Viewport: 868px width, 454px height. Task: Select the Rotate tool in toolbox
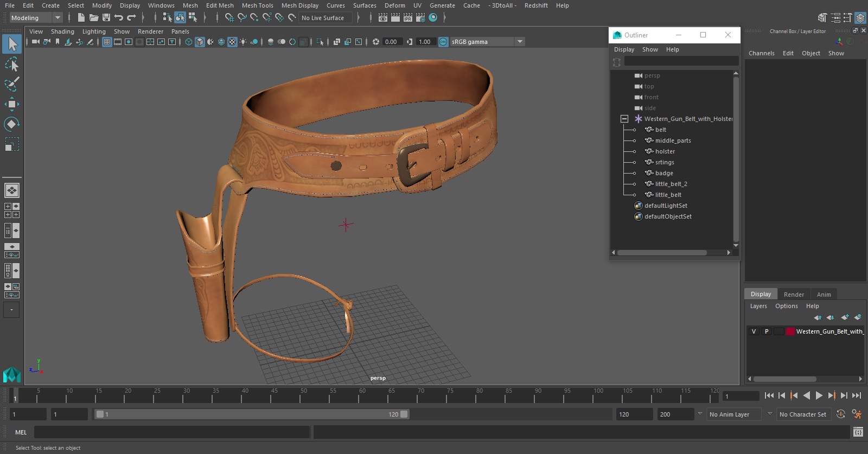(x=11, y=124)
